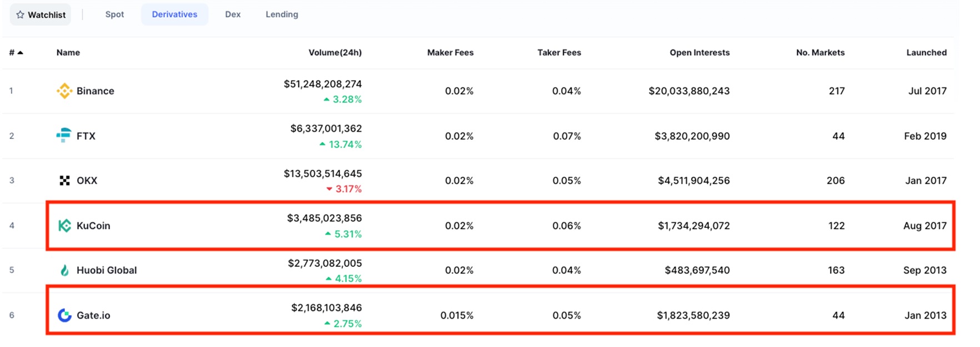980x347 pixels.
Task: Click OKX open interest $4,511,904,256
Action: (694, 181)
